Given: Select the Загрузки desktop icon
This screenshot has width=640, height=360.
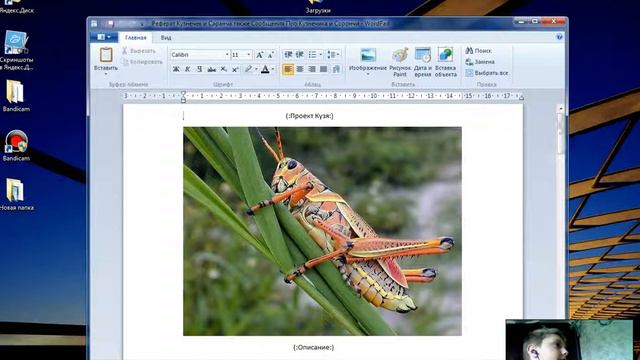Looking at the screenshot, I should click(318, 7).
